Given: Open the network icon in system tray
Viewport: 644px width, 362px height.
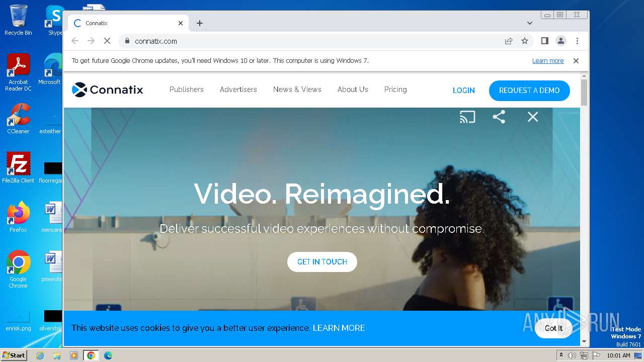Looking at the screenshot, I should (x=584, y=355).
